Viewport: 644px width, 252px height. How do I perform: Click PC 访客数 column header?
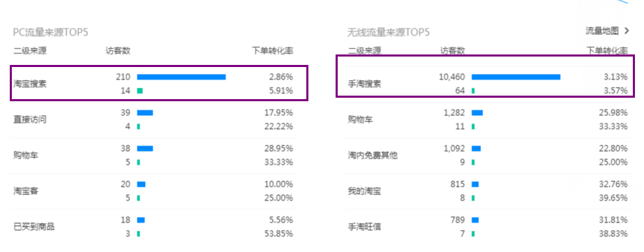118,51
